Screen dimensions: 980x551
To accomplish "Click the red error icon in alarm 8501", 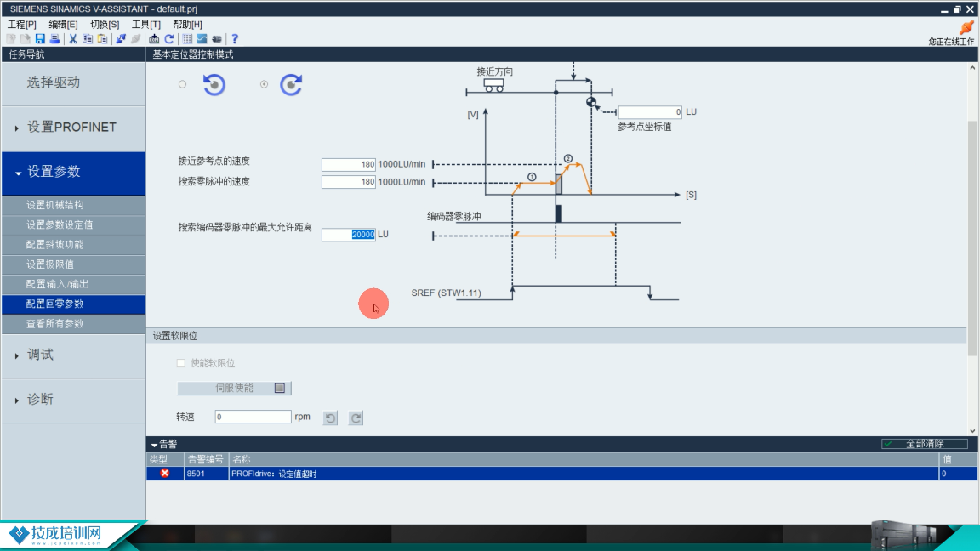I will point(164,474).
